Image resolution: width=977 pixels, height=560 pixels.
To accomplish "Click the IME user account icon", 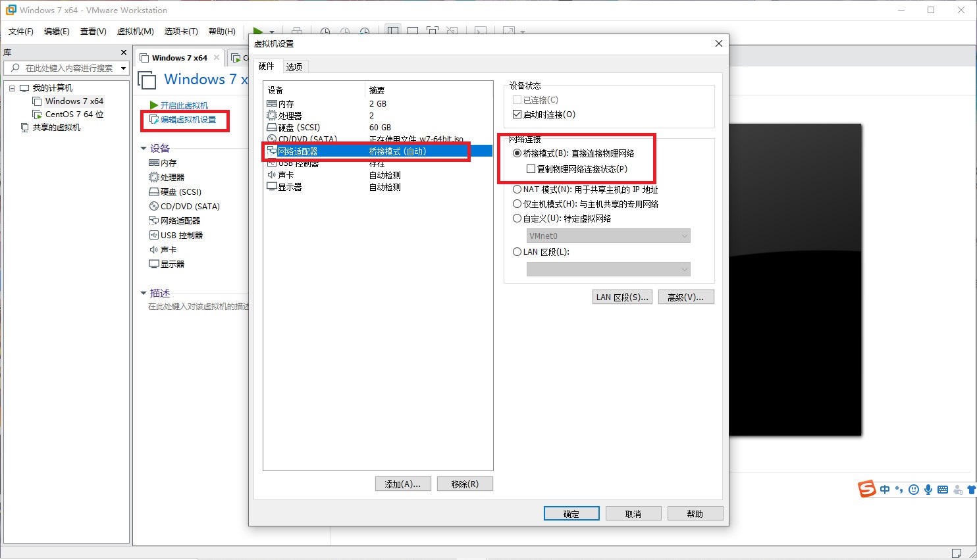I will click(957, 490).
